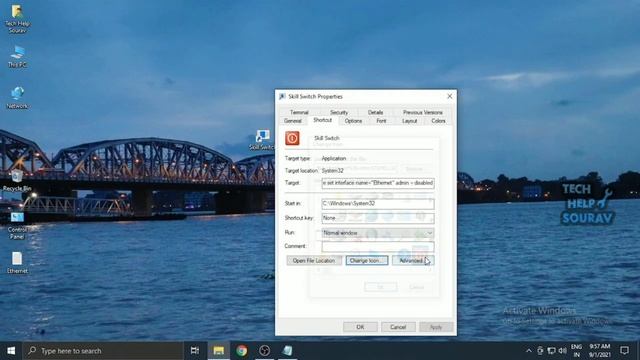Select the Shortcut tab

pos(322,120)
